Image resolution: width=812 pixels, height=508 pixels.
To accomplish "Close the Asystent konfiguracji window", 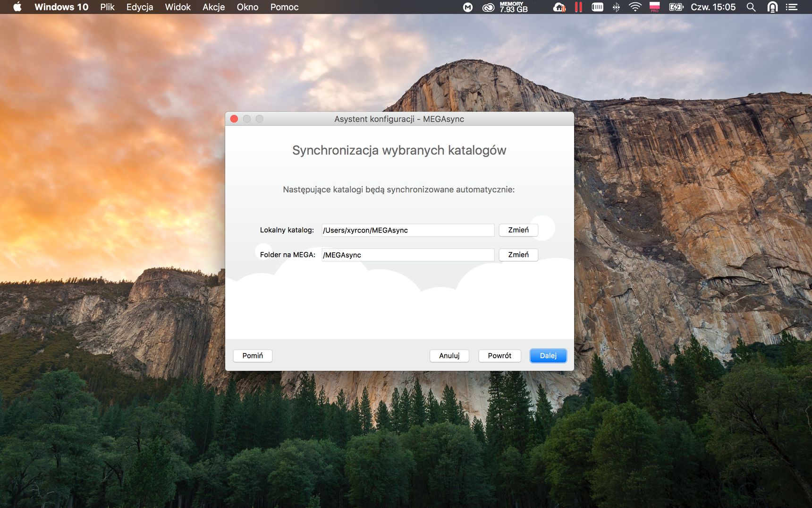I will (x=234, y=119).
